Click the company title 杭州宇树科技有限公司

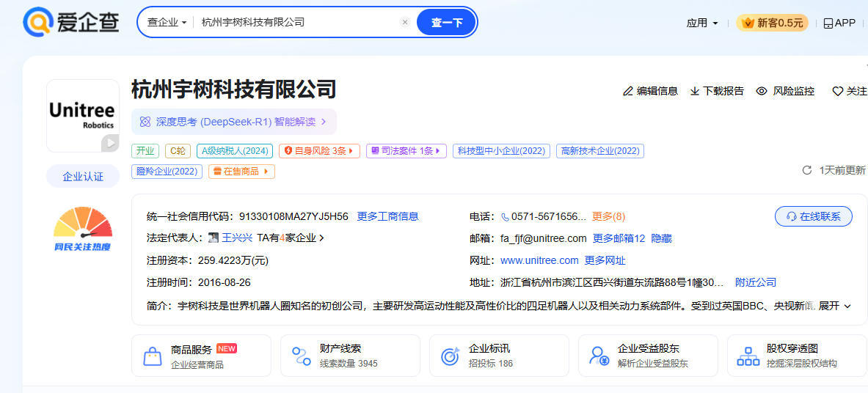[233, 89]
